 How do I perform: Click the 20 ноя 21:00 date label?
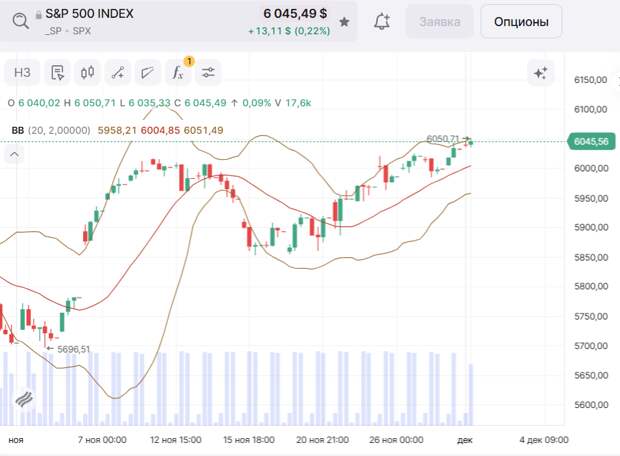322,440
